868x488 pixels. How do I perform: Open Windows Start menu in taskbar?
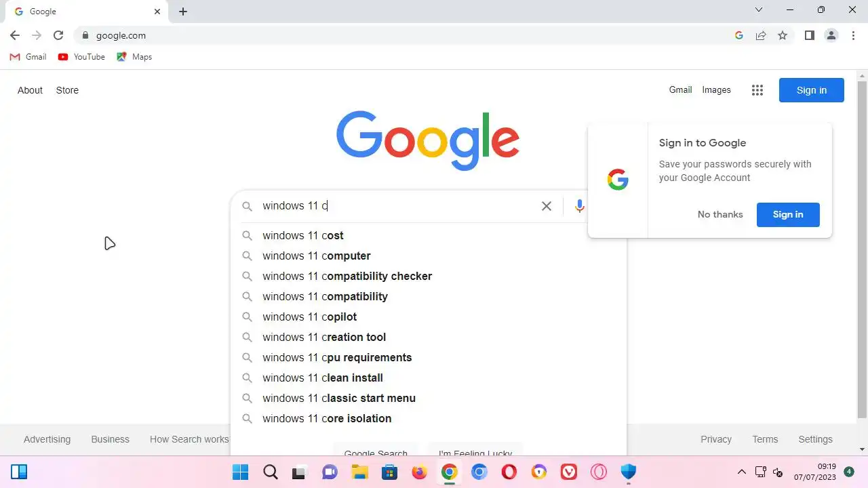click(240, 472)
